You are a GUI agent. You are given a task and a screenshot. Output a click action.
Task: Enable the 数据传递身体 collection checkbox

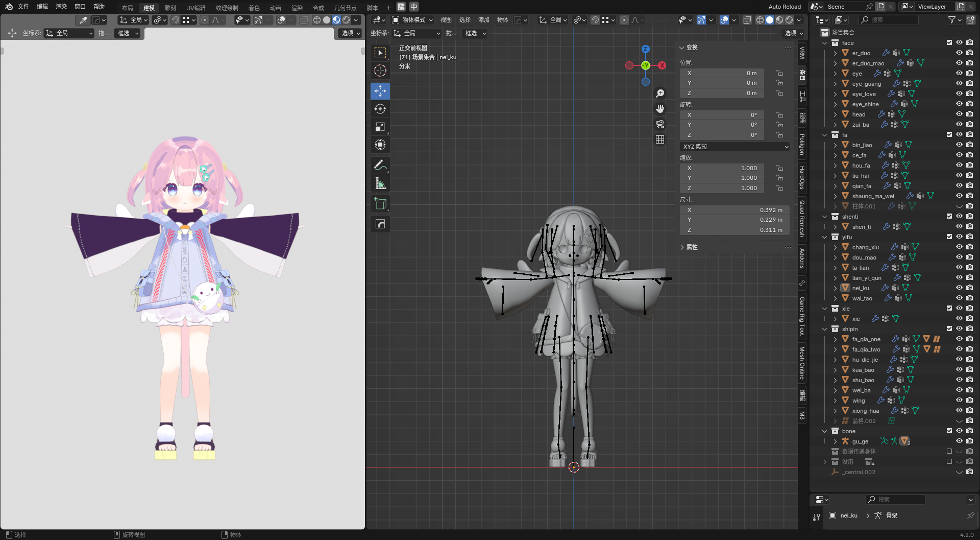(x=949, y=452)
